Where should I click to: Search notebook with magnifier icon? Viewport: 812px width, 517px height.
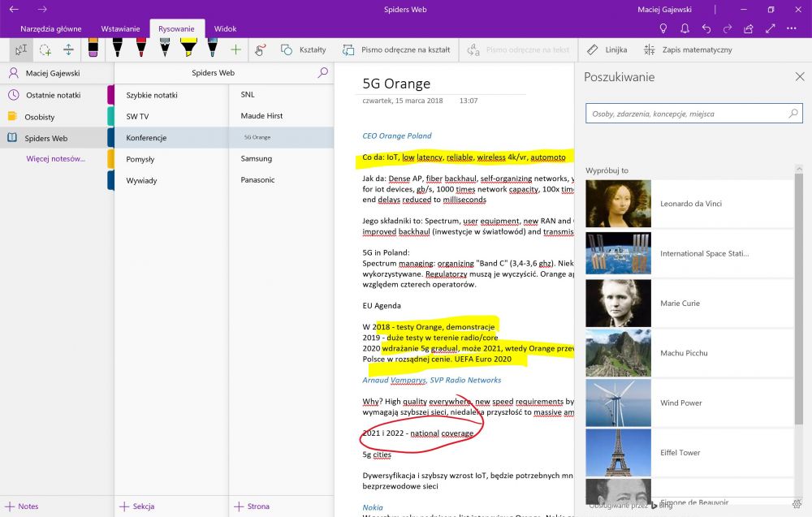pos(322,73)
